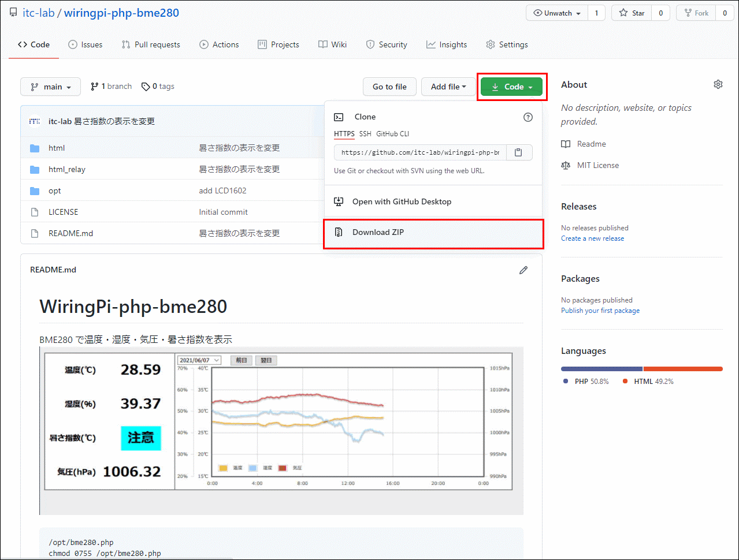Click the Readme book icon in About
Image resolution: width=739 pixels, height=560 pixels.
[566, 144]
